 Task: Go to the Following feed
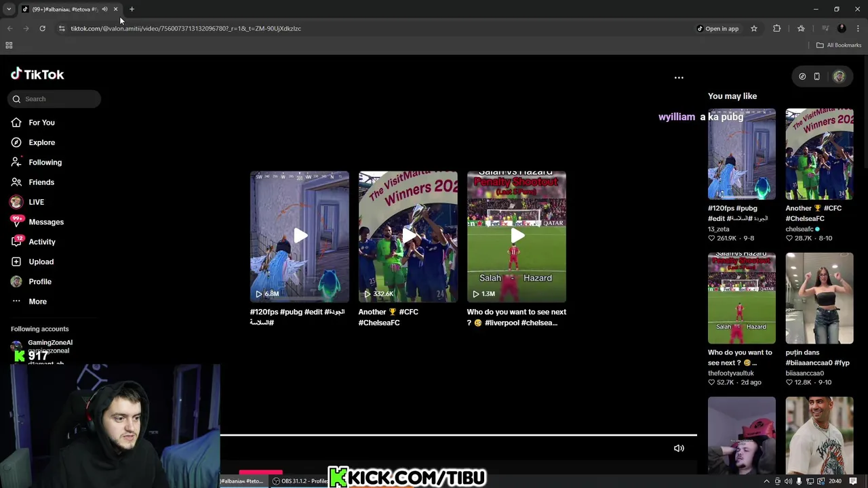click(36, 162)
